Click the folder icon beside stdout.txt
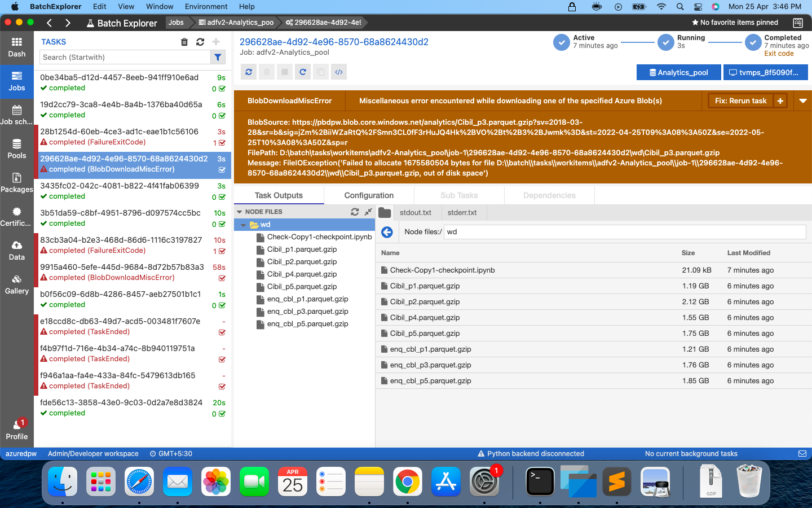 [385, 212]
